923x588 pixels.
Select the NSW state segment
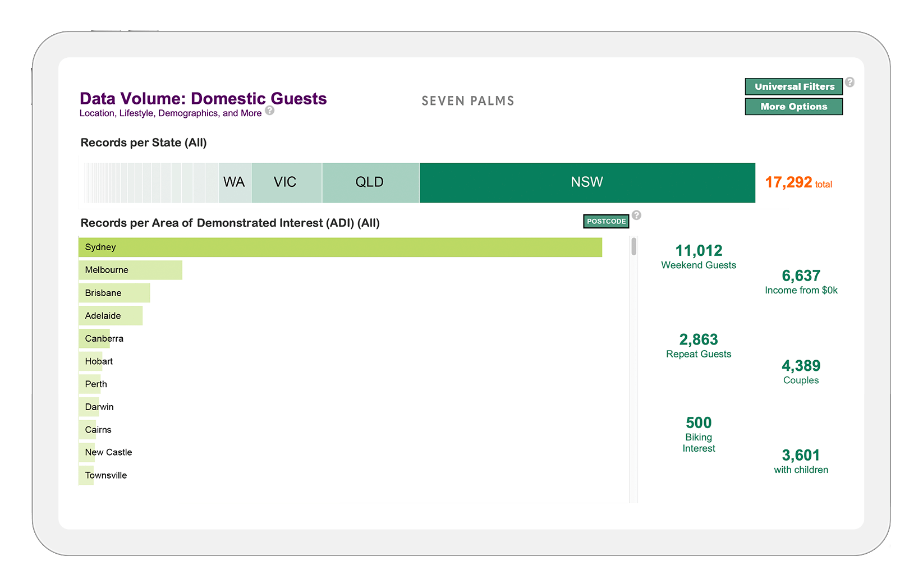(x=587, y=182)
